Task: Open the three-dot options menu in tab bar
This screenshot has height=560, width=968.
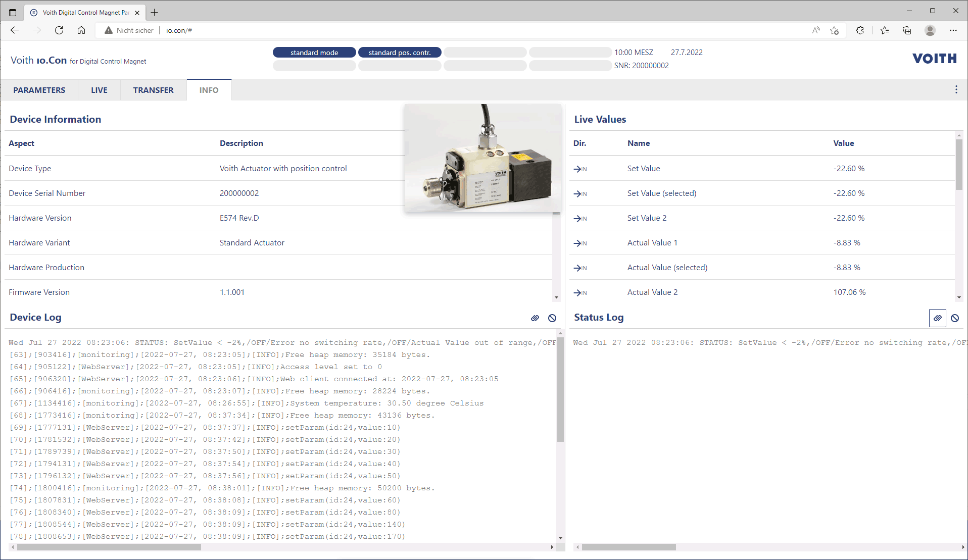Action: coord(956,89)
